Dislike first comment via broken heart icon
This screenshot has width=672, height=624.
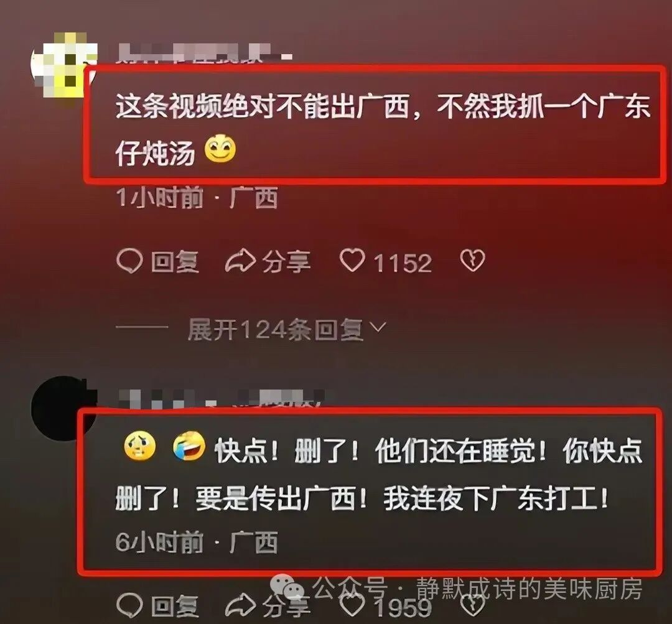click(472, 260)
